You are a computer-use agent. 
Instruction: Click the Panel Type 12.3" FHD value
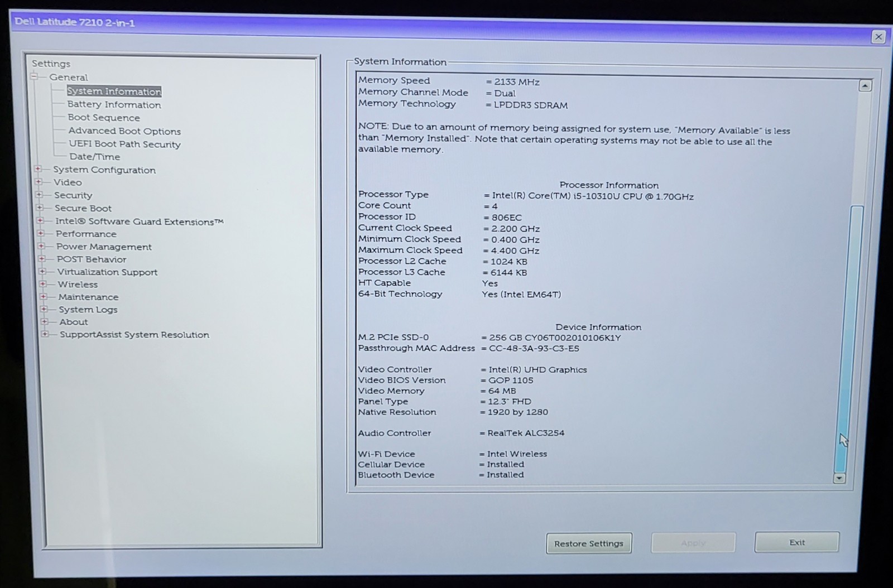tap(510, 402)
